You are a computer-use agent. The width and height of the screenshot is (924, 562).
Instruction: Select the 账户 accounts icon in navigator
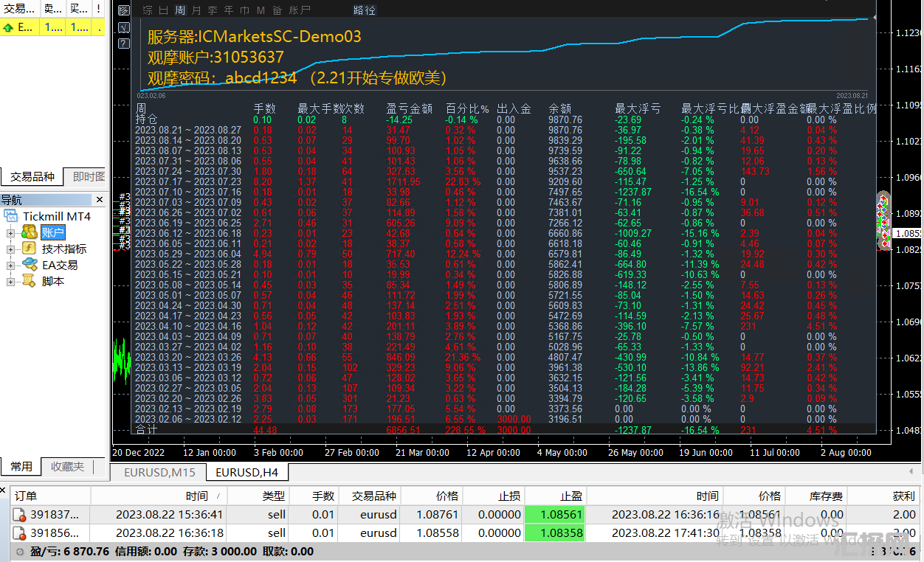point(30,233)
